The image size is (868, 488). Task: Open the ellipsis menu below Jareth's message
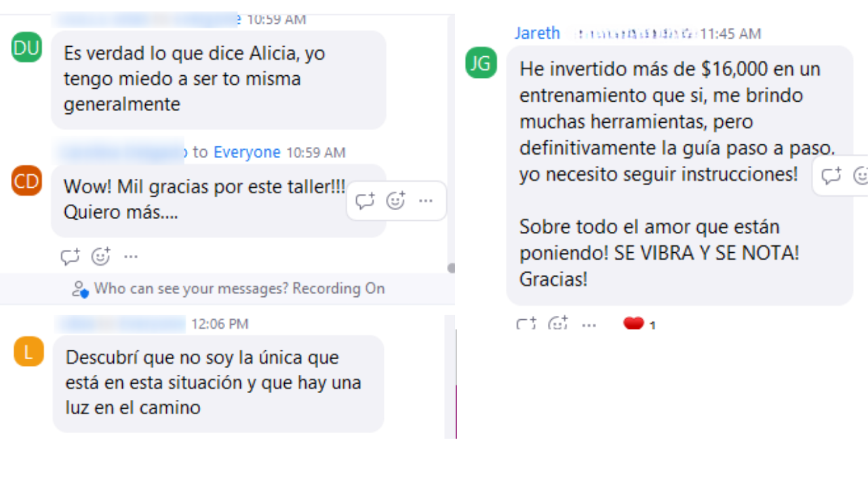589,325
